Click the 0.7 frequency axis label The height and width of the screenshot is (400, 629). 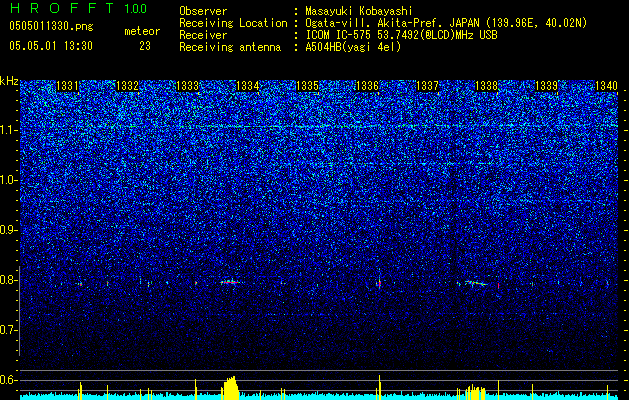9,330
